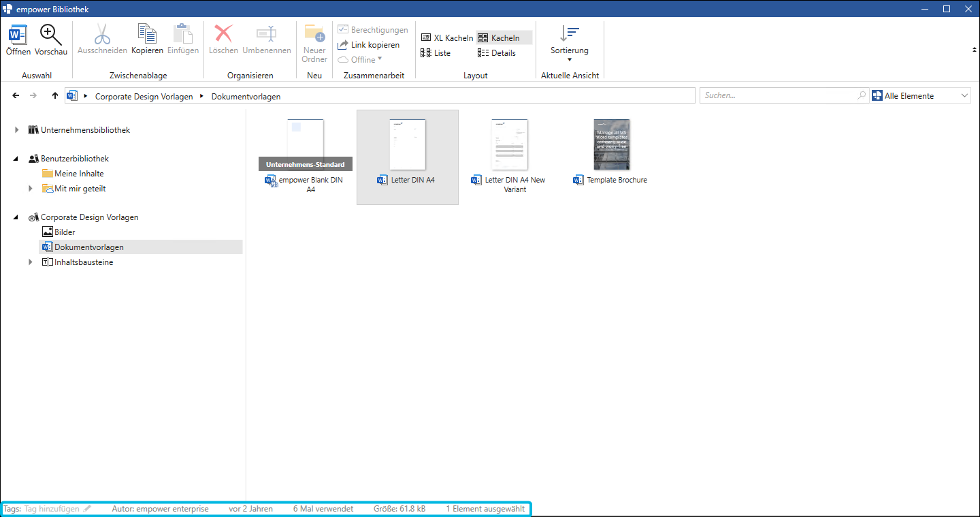Switch layout to XL Kacheln
980x517 pixels.
point(446,38)
